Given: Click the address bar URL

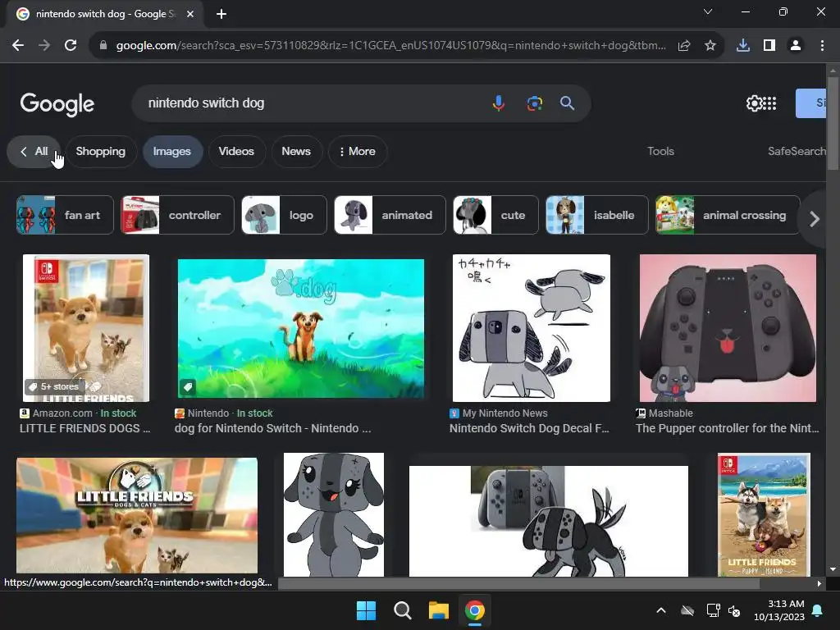Looking at the screenshot, I should coord(391,46).
